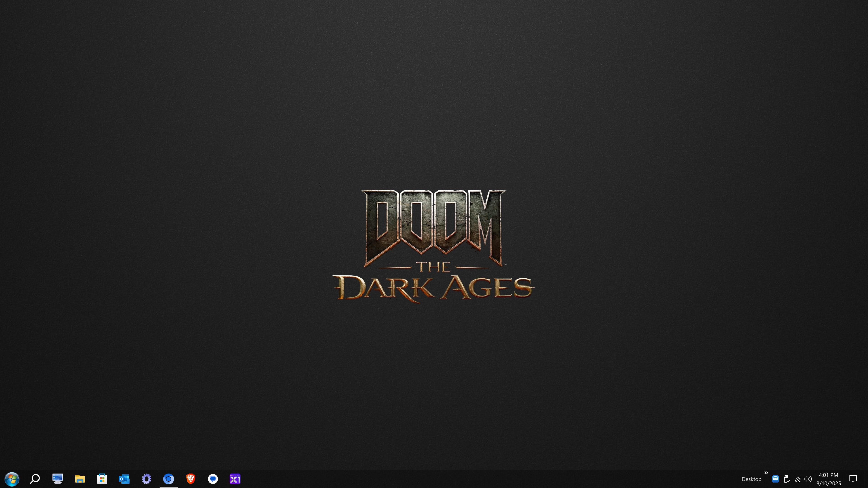This screenshot has height=488, width=868.
Task: Open taskbar search magnifier
Action: [35, 479]
